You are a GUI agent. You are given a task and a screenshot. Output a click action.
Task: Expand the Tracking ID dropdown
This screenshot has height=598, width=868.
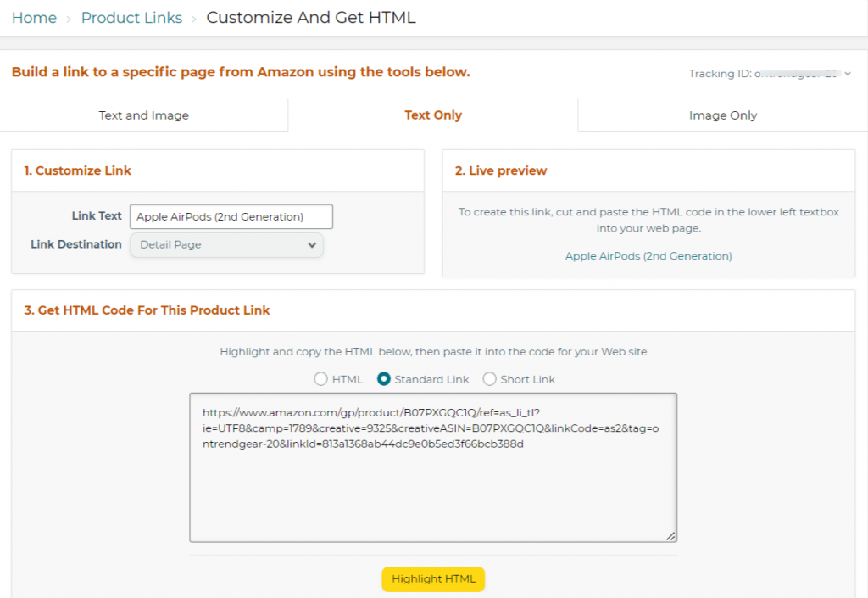click(770, 74)
